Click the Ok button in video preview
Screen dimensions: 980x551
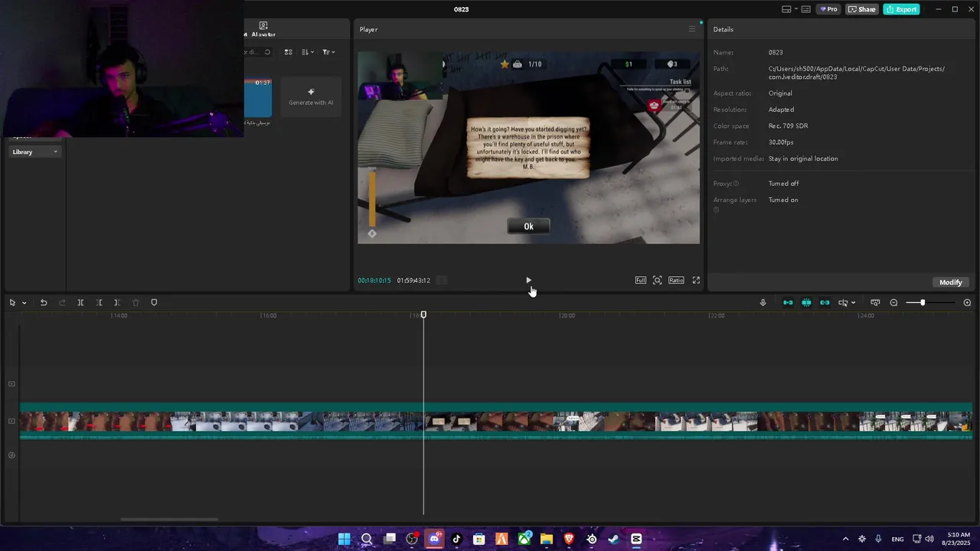(528, 226)
